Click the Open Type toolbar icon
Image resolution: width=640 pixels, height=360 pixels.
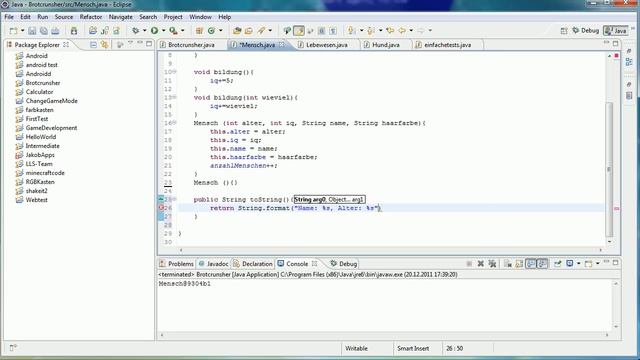(237, 31)
